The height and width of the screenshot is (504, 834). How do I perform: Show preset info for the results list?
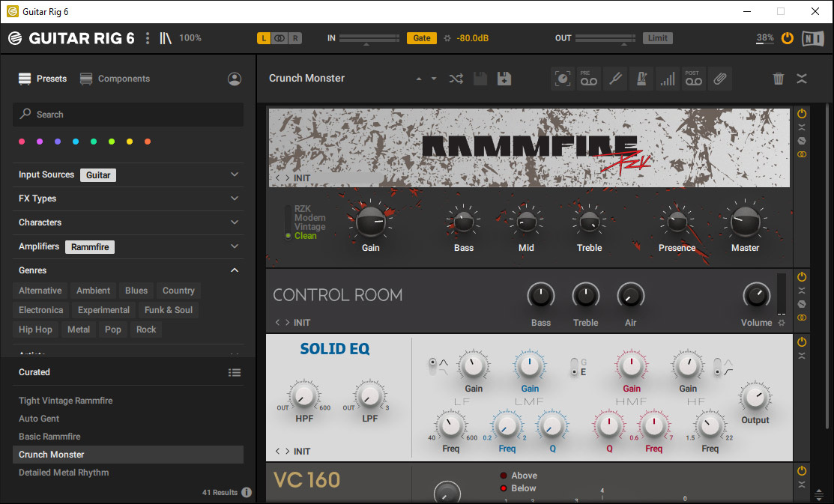pyautogui.click(x=247, y=493)
